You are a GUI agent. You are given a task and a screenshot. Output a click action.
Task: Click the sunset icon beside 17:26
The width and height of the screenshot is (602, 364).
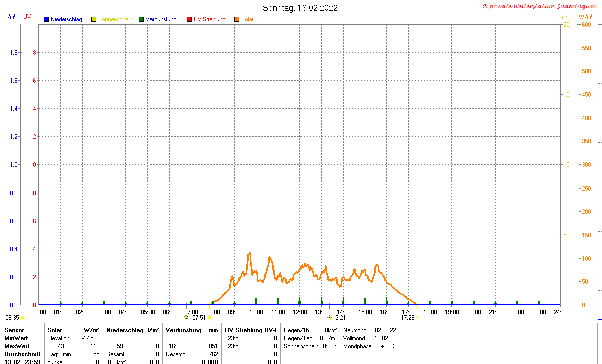(x=417, y=318)
